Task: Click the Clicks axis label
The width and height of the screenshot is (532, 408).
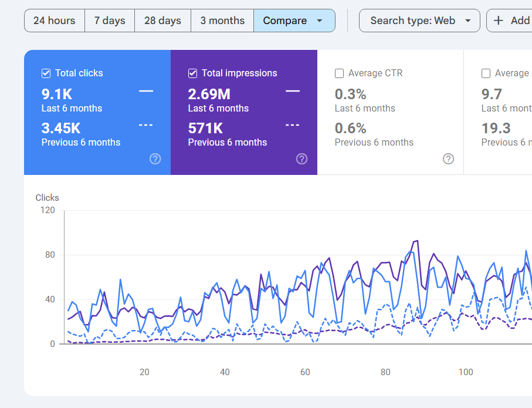Action: [x=47, y=198]
